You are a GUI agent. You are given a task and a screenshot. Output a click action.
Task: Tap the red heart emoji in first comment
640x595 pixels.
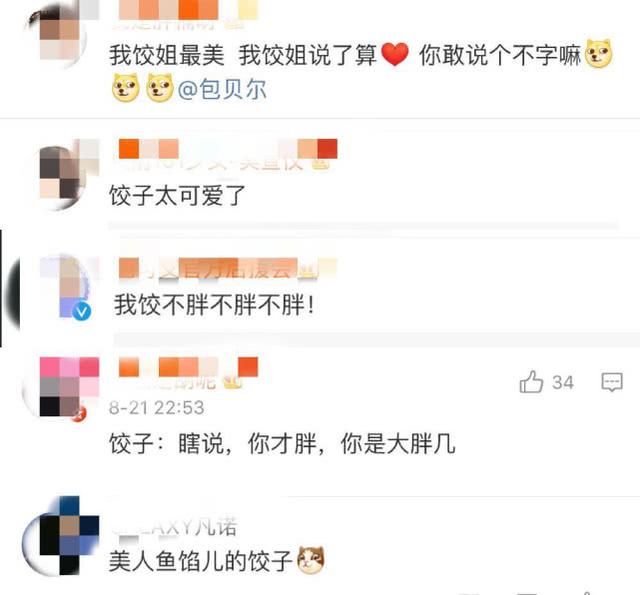[394, 54]
